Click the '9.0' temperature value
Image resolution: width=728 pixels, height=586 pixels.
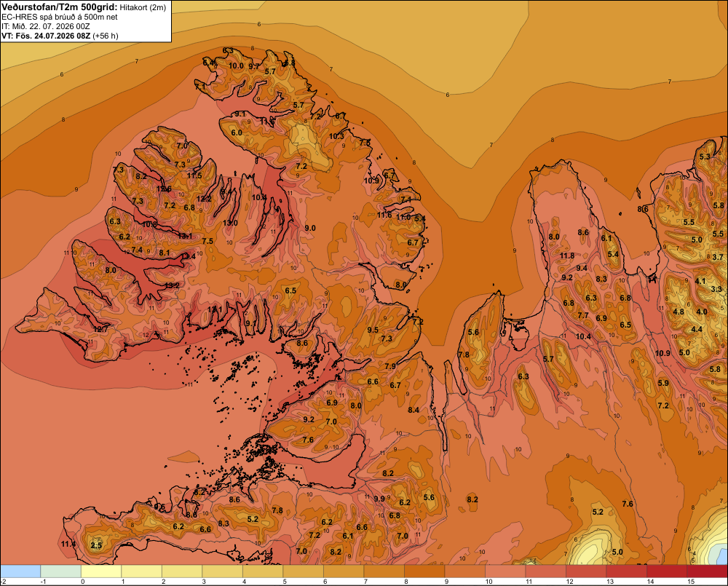[x=310, y=228]
